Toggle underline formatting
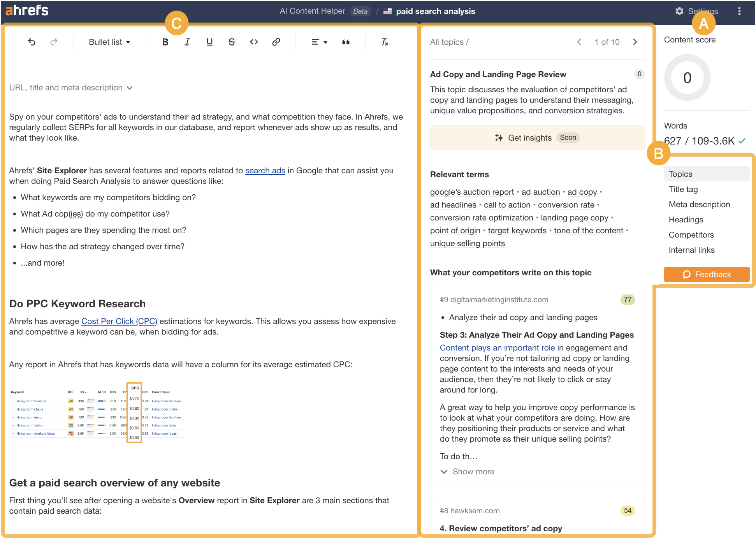 (x=209, y=42)
